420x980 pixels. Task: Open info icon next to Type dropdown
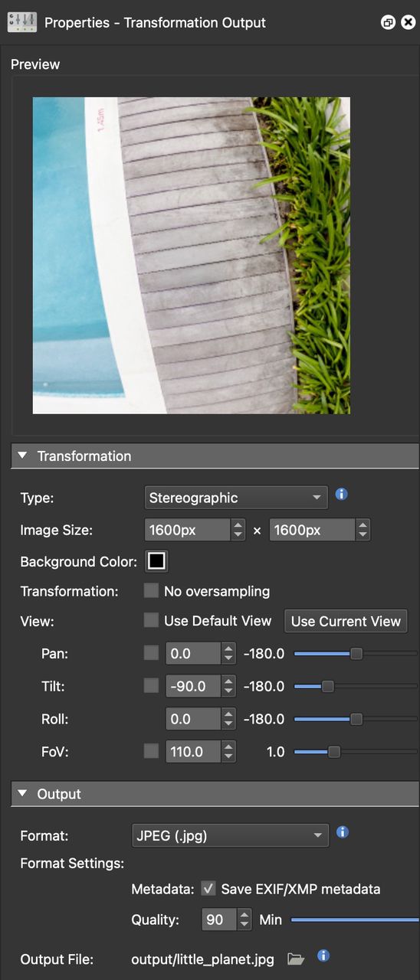click(x=342, y=495)
